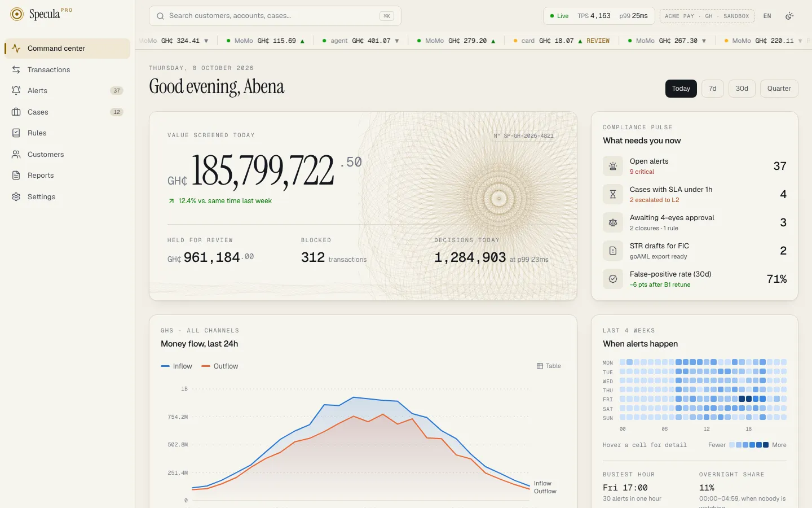The image size is (812, 508).
Task: Click the Settings gear icon
Action: 16,197
